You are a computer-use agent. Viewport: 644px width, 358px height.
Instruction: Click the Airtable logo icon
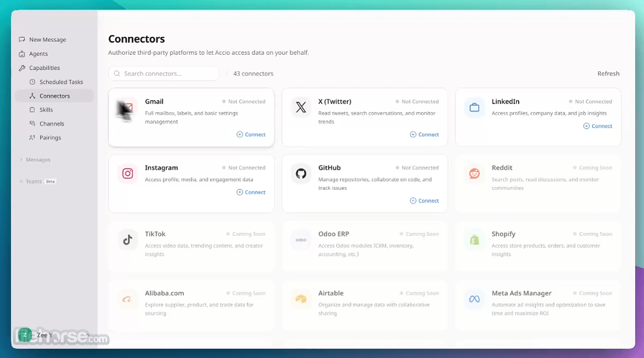point(301,299)
